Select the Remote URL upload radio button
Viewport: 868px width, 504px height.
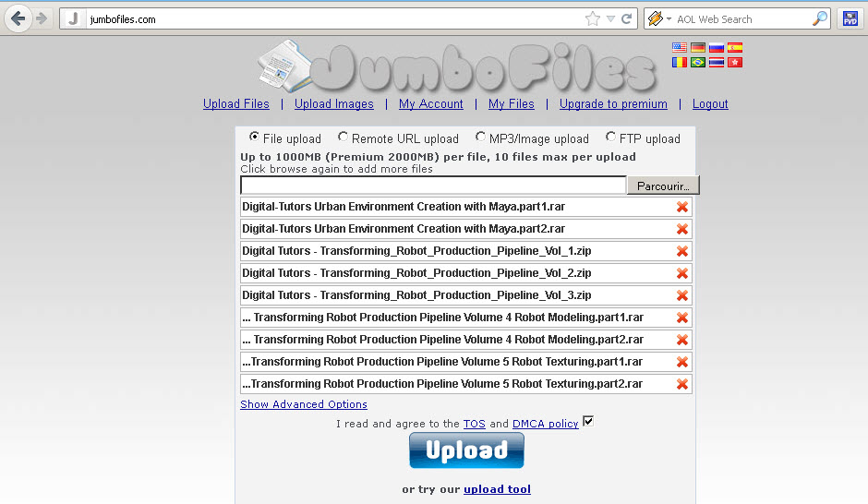[343, 136]
